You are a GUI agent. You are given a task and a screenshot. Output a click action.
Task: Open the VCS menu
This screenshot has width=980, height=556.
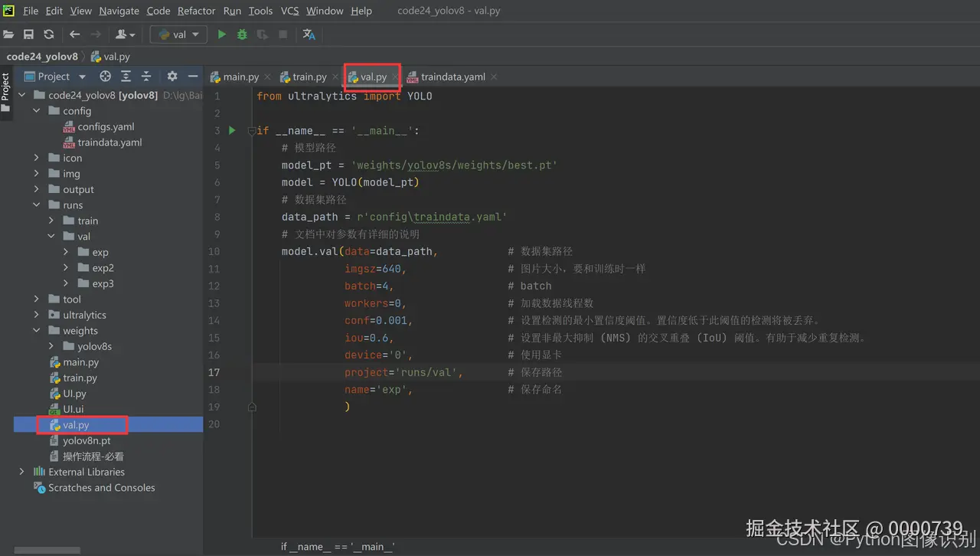click(x=289, y=11)
